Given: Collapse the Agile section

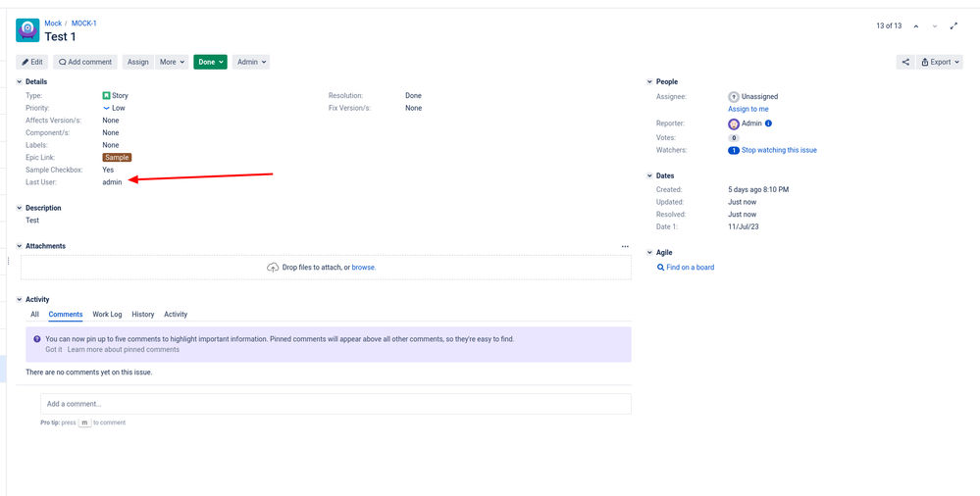Looking at the screenshot, I should tap(650, 253).
